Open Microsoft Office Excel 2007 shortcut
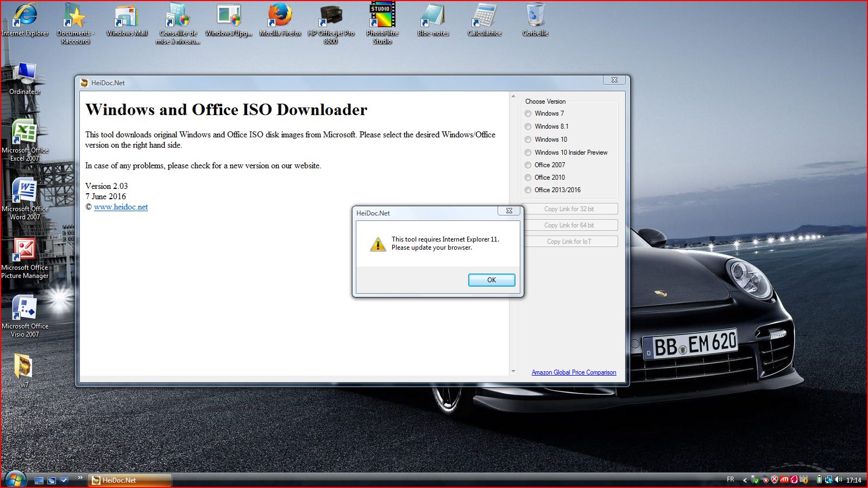Image resolution: width=868 pixels, height=488 pixels. [x=24, y=134]
